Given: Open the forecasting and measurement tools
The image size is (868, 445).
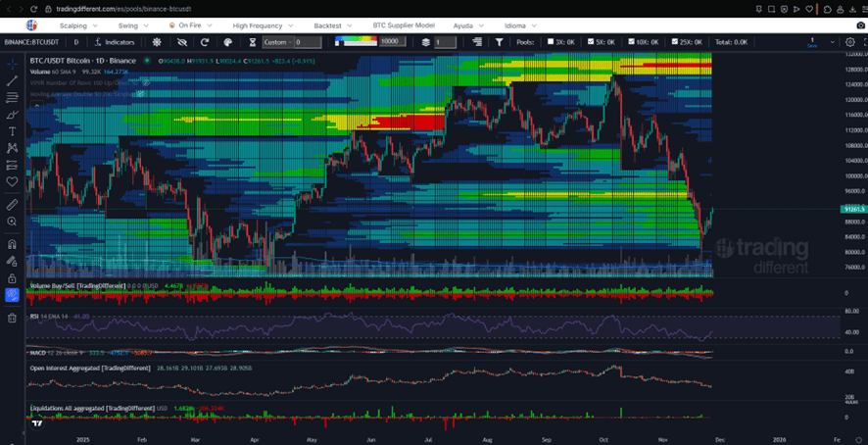Looking at the screenshot, I should 12,165.
